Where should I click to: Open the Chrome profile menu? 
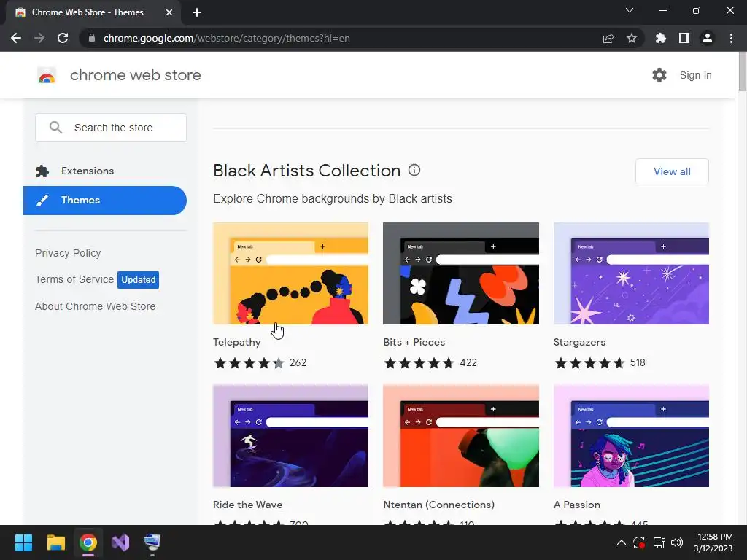pyautogui.click(x=708, y=38)
